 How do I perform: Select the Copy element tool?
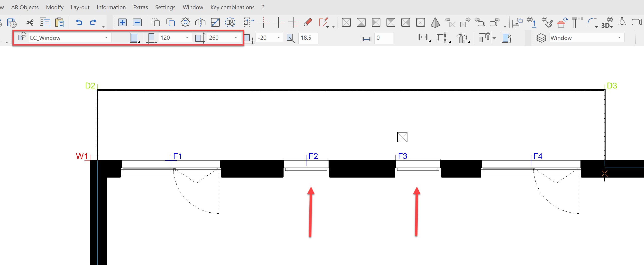(x=171, y=22)
